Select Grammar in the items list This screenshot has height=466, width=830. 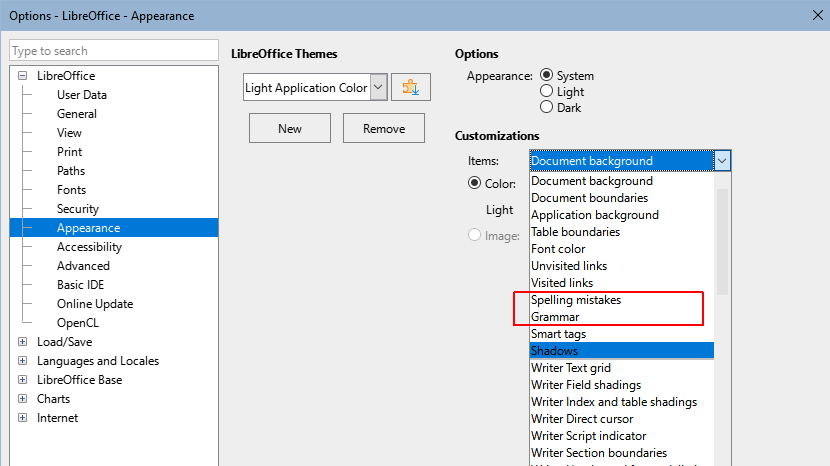tap(622, 317)
